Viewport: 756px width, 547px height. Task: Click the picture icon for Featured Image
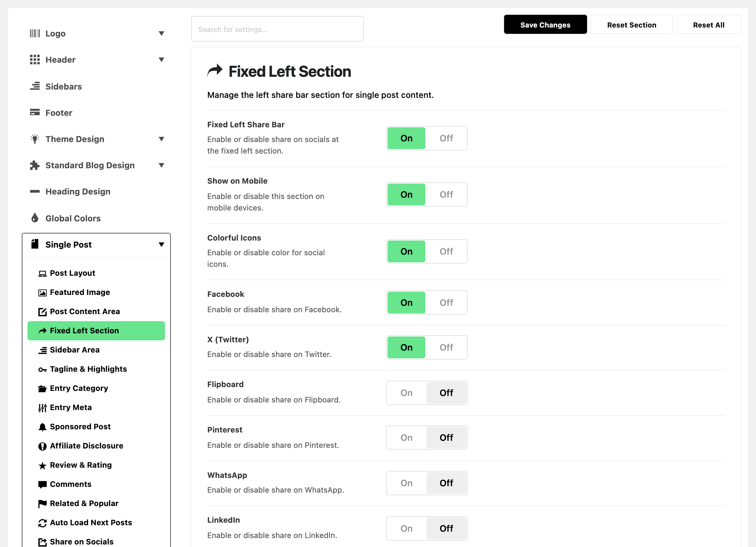pyautogui.click(x=42, y=293)
